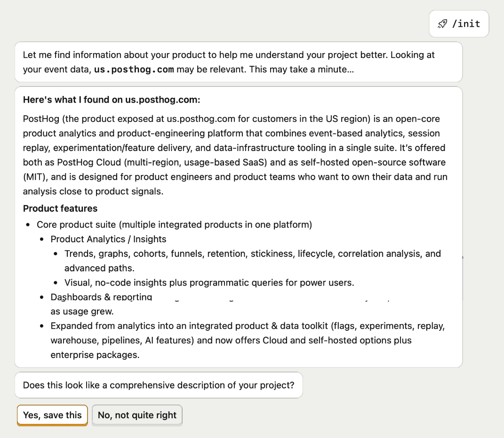Click the "Expanded from analytics" bullet line

pyautogui.click(x=248, y=326)
